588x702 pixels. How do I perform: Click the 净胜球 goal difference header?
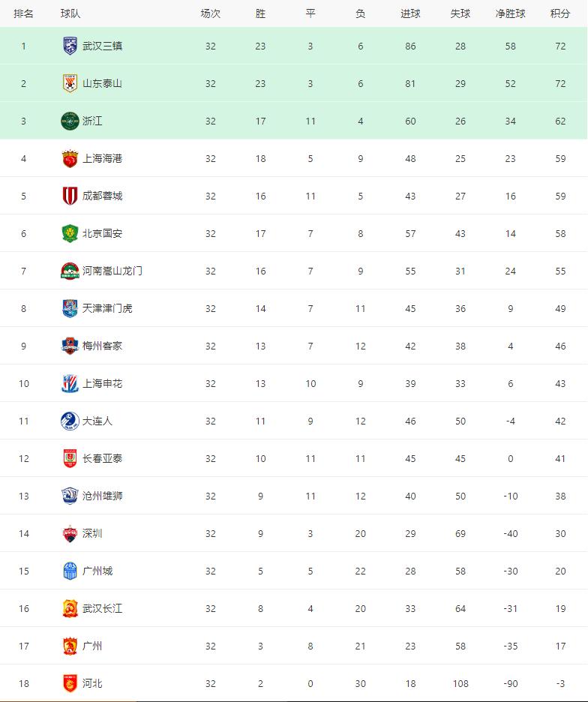pyautogui.click(x=510, y=13)
